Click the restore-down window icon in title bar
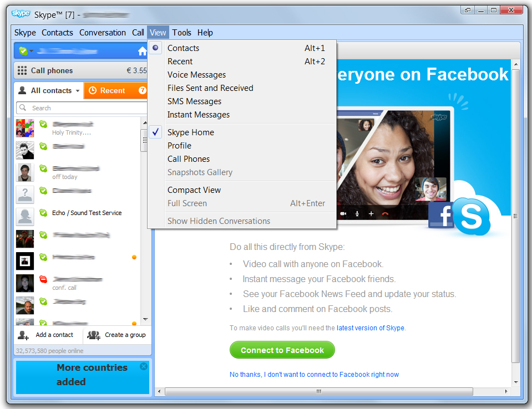The height and width of the screenshot is (409, 532). pyautogui.click(x=468, y=10)
